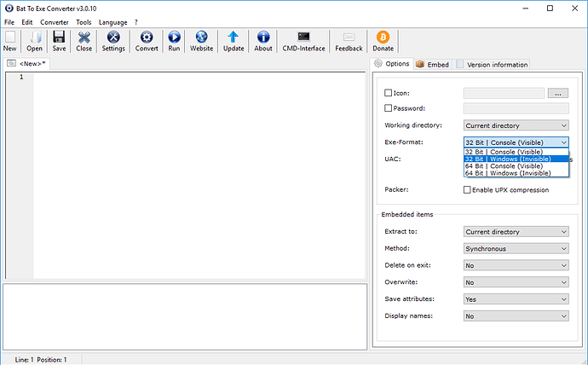Click the icon browse "..." button
Screen dimensions: 588x365
click(x=557, y=93)
